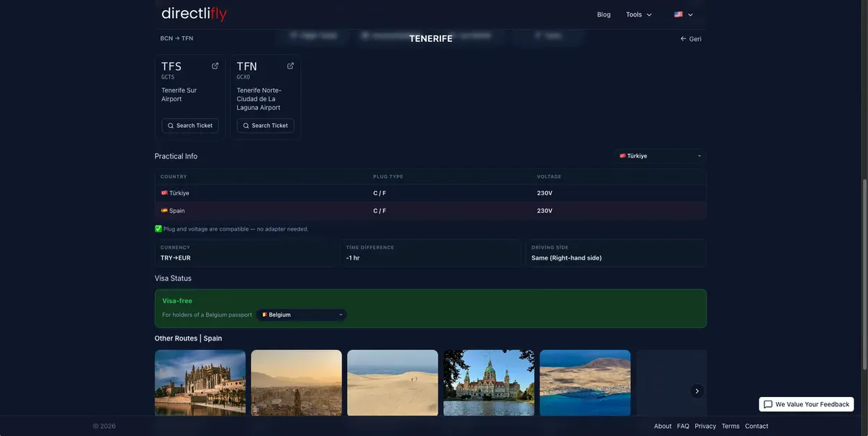Image resolution: width=868 pixels, height=436 pixels.
Task: Open the Contact footer link
Action: (x=757, y=427)
